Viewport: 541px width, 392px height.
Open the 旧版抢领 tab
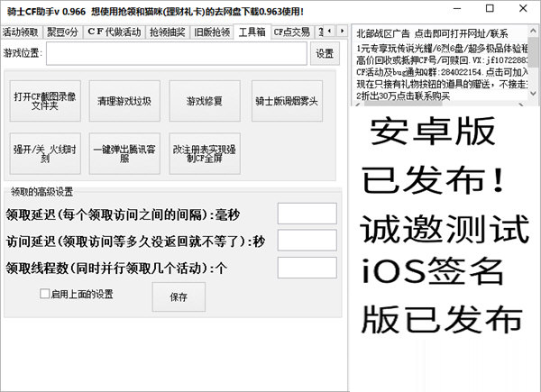pyautogui.click(x=212, y=32)
